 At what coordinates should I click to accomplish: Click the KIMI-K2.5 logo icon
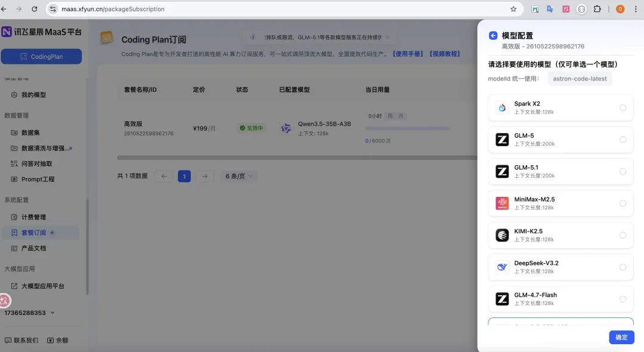[502, 235]
